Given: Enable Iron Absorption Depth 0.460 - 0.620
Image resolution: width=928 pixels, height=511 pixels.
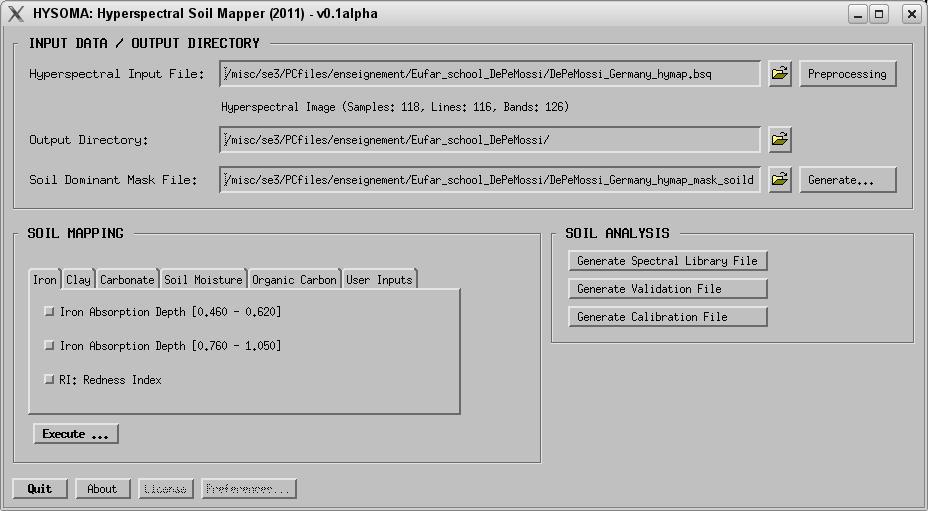Looking at the screenshot, I should point(49,312).
